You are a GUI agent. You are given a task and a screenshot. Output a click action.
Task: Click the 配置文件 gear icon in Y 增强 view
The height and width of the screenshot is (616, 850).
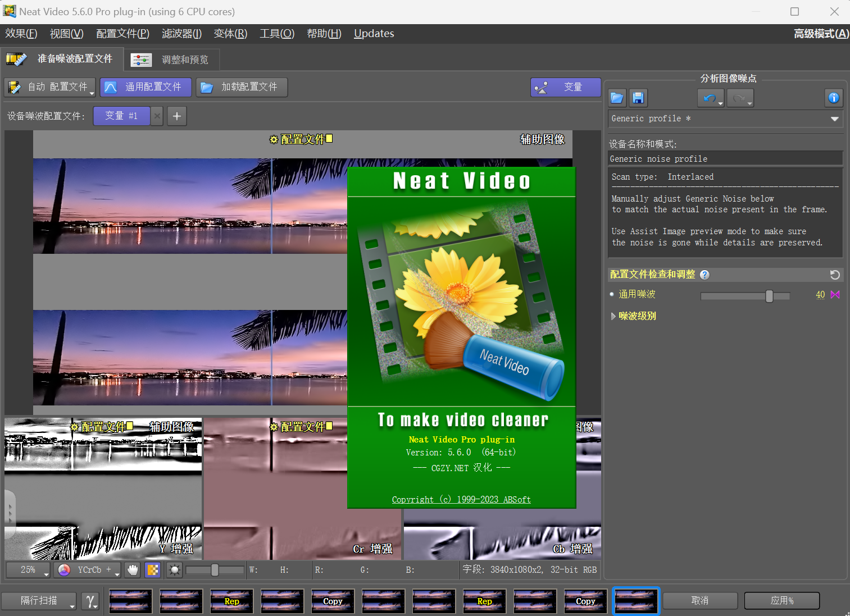[x=74, y=427]
